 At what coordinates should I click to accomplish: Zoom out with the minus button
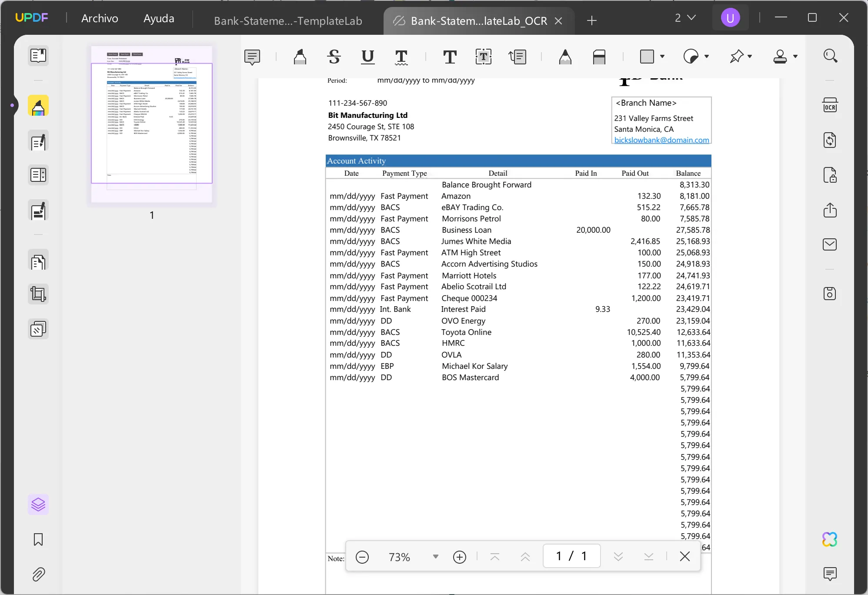point(362,557)
